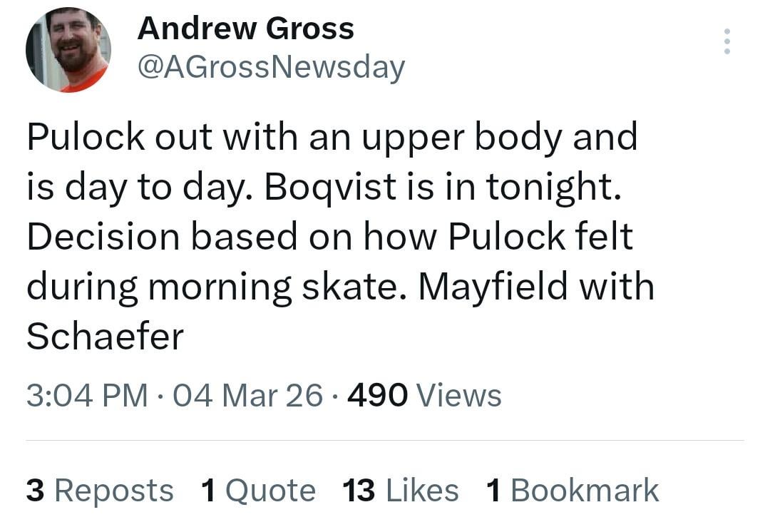Click the 04 Mar 26 date

tap(247, 395)
